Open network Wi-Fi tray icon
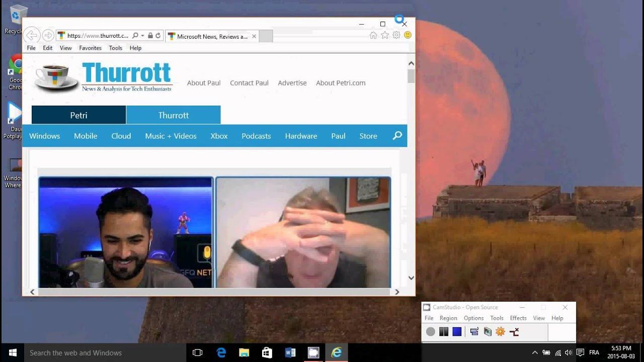The height and width of the screenshot is (362, 644). 558,353
